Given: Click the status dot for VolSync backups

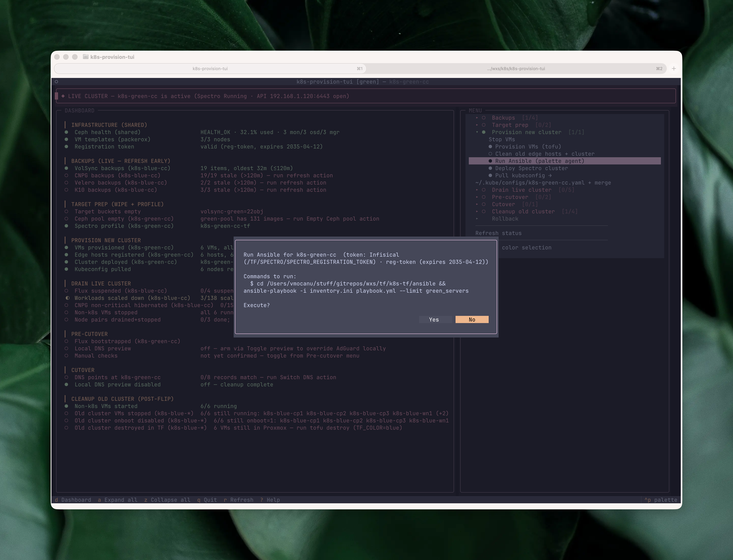Looking at the screenshot, I should tap(66, 168).
